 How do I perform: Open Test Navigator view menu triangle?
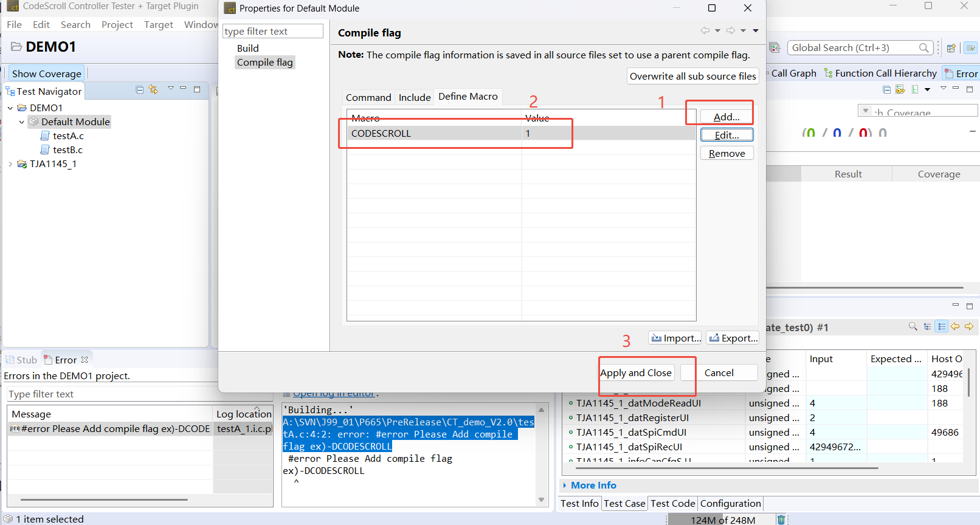coord(171,89)
